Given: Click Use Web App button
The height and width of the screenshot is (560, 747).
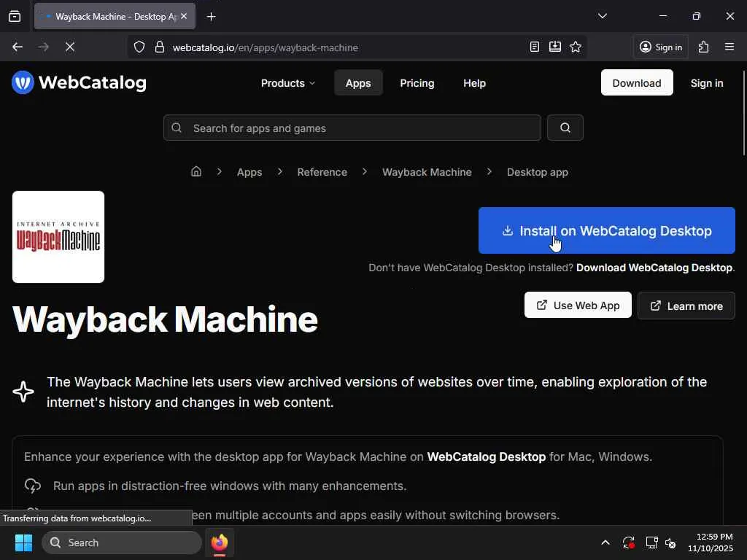Looking at the screenshot, I should pyautogui.click(x=578, y=306).
